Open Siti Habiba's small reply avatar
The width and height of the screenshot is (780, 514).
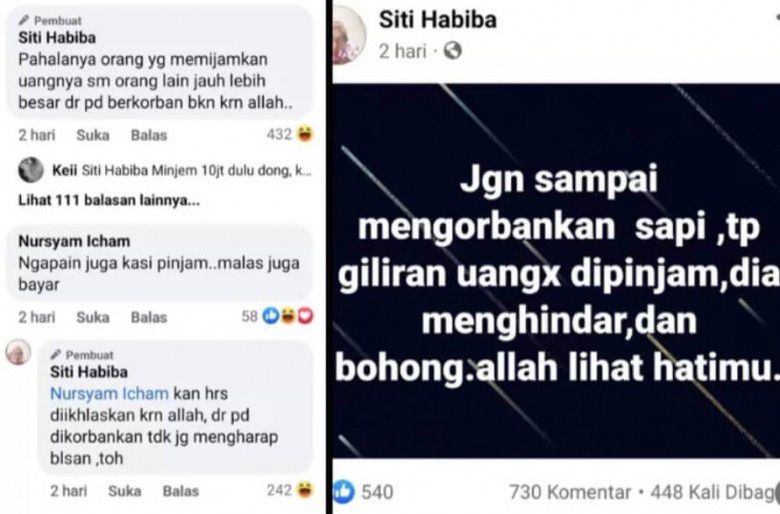pos(18,352)
